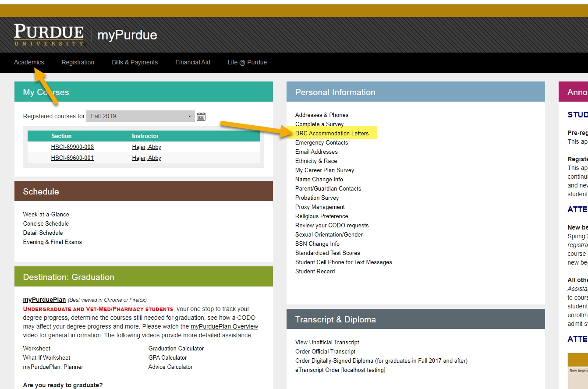This screenshot has width=588, height=389.
Task: Click the calendar icon beside term selector
Action: click(201, 117)
